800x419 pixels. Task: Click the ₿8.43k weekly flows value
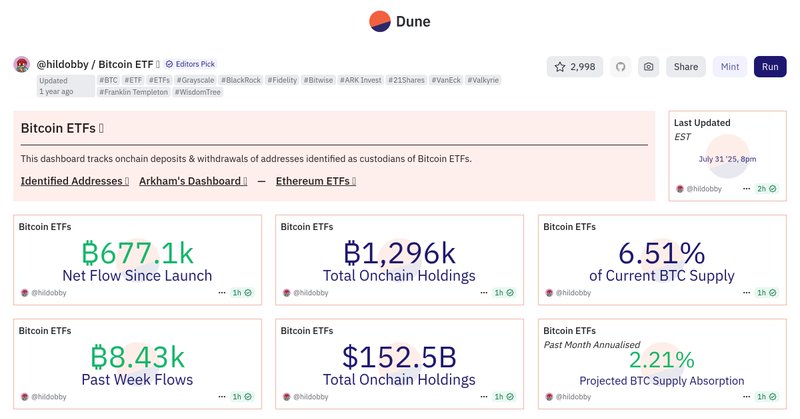(137, 357)
